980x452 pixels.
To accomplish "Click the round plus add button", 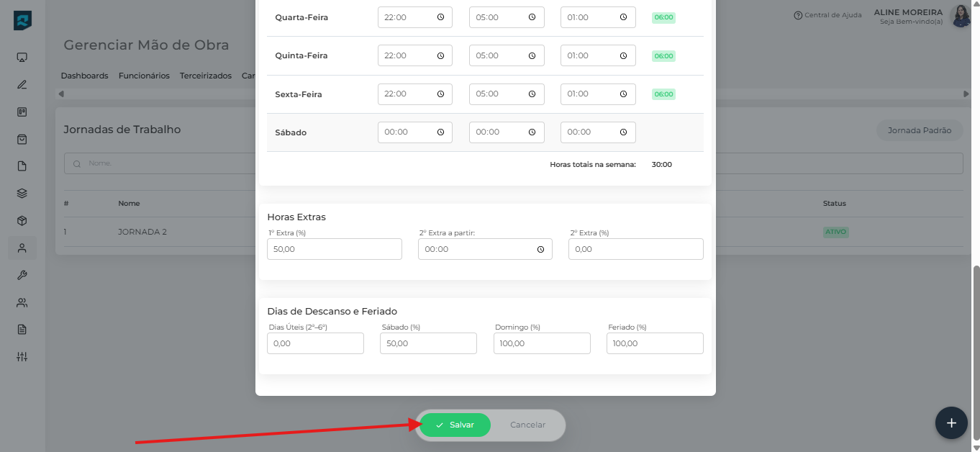I will pos(950,423).
